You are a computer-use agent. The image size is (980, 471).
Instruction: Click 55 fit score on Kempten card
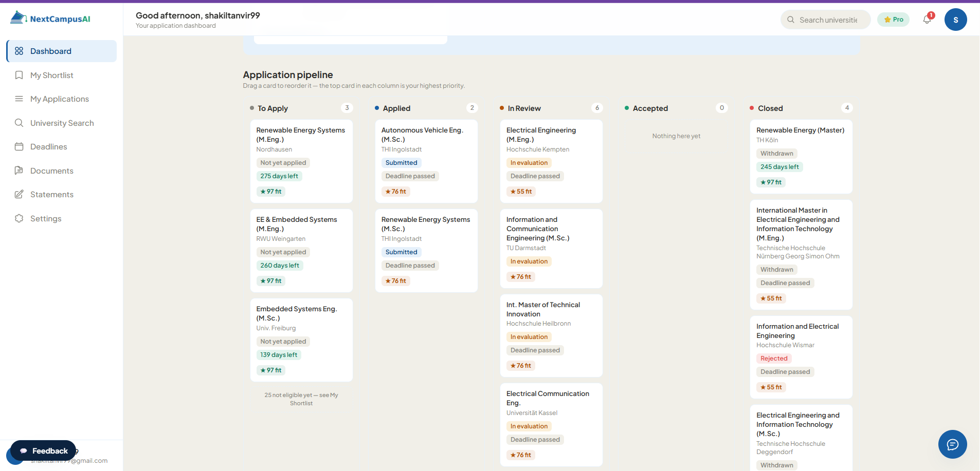click(x=521, y=192)
